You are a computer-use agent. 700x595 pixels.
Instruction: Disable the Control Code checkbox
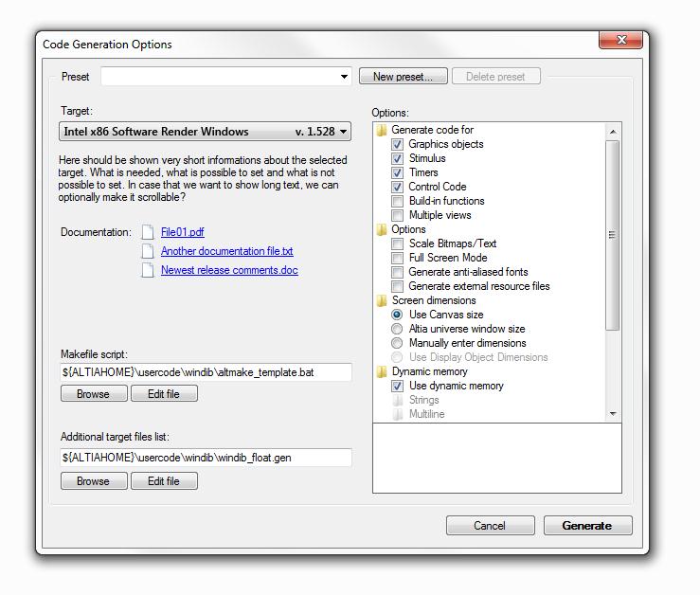click(397, 187)
